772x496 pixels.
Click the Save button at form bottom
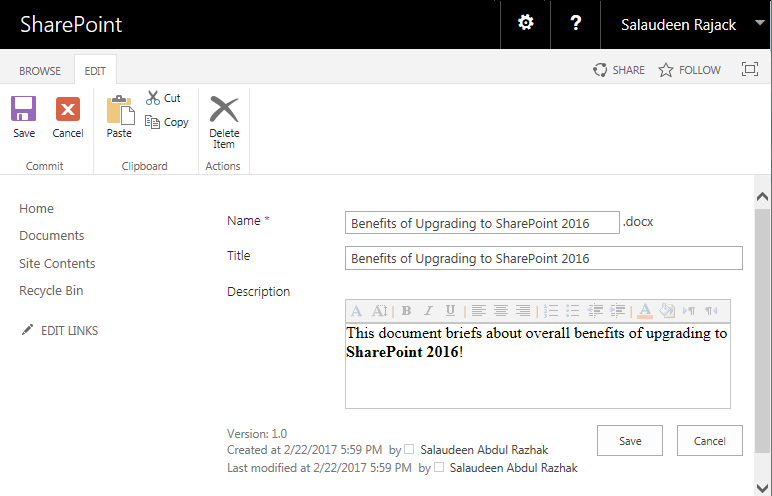[x=630, y=440]
